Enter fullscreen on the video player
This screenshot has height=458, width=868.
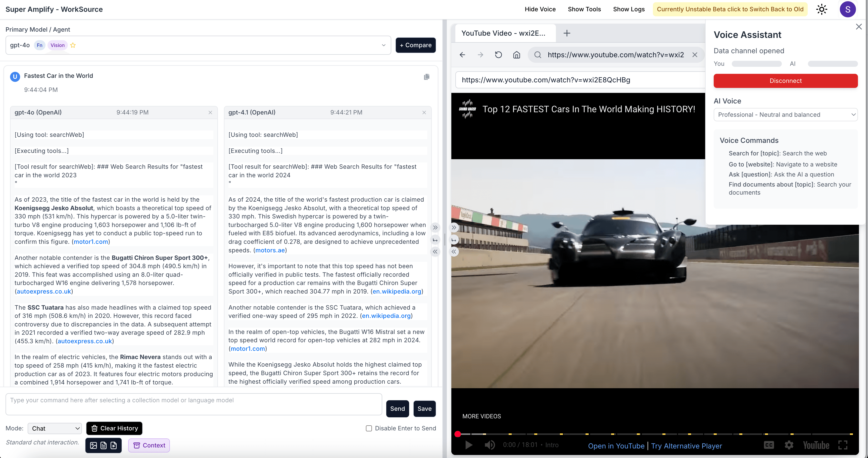click(843, 445)
